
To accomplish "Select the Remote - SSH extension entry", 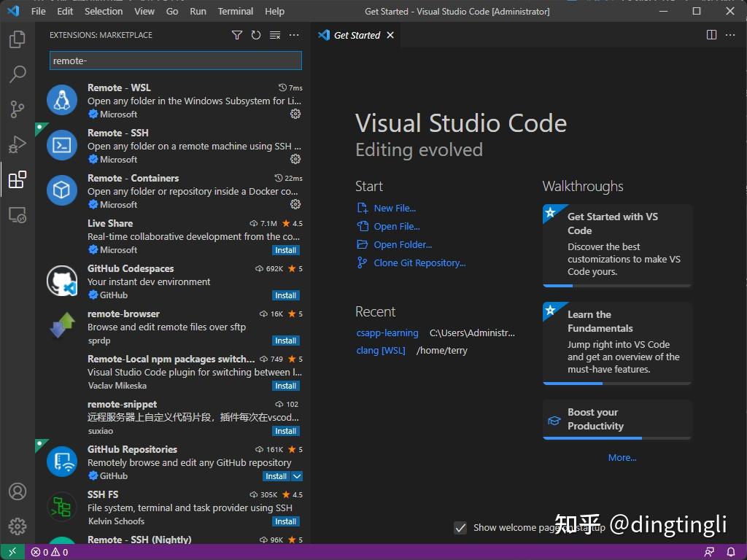I will (x=174, y=145).
